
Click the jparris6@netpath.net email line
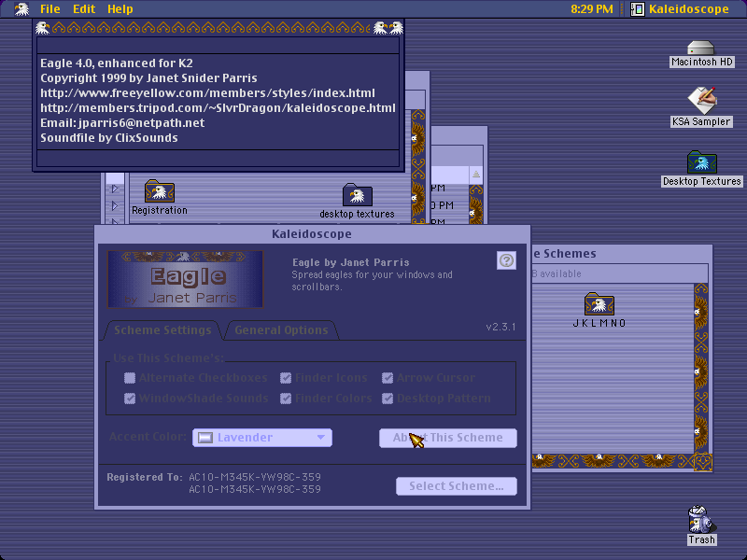[x=122, y=123]
